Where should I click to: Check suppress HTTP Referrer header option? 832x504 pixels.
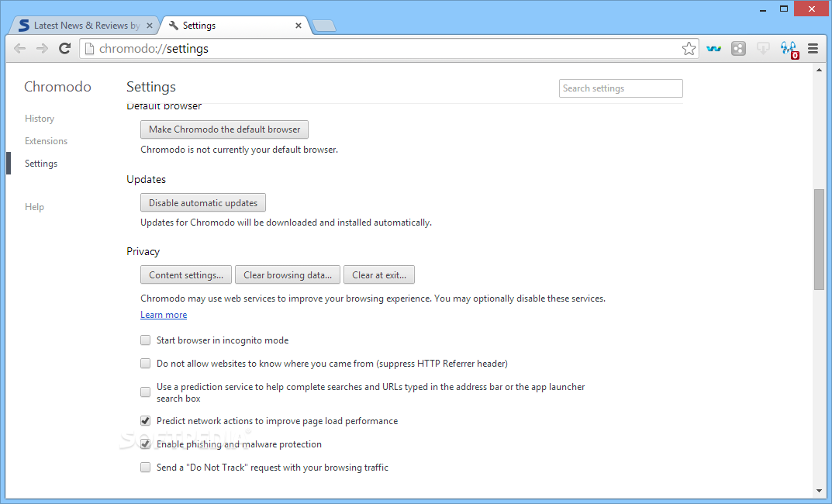click(146, 364)
